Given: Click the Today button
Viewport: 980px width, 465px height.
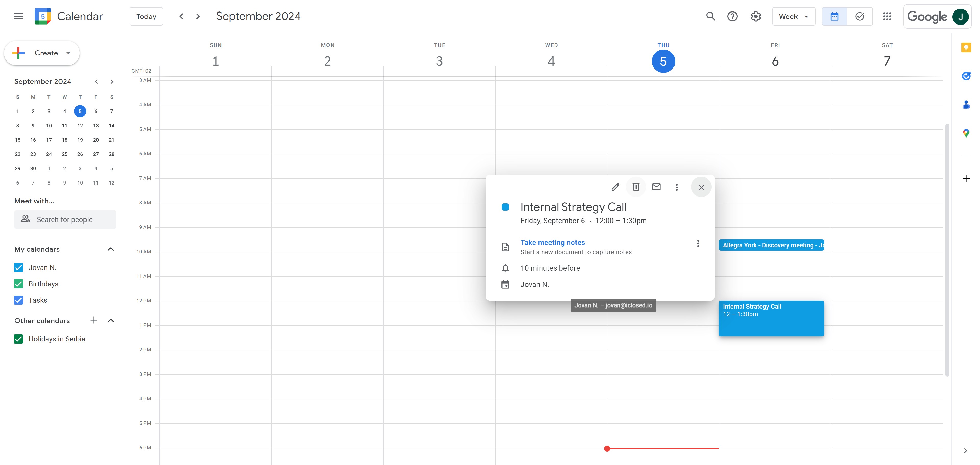Looking at the screenshot, I should click(146, 16).
